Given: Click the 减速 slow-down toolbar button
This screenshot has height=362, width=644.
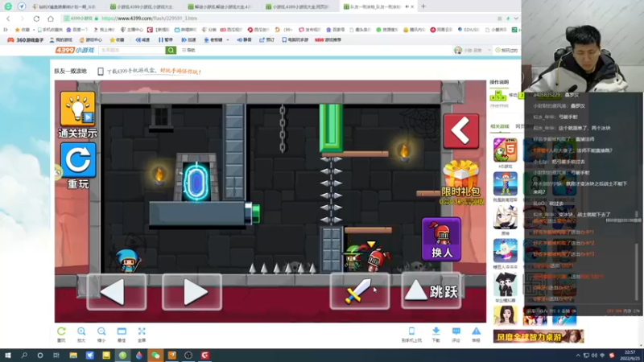Looking at the screenshot, I should [x=142, y=39].
